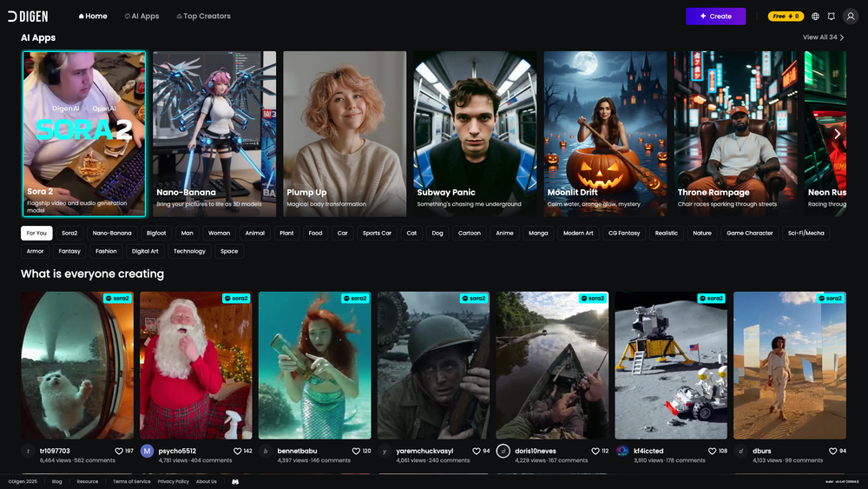Filter by Modern Art tag
Image resolution: width=868 pixels, height=489 pixels.
578,233
